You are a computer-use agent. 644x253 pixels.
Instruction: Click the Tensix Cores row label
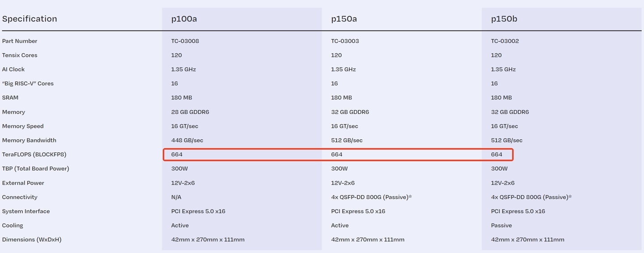(20, 55)
